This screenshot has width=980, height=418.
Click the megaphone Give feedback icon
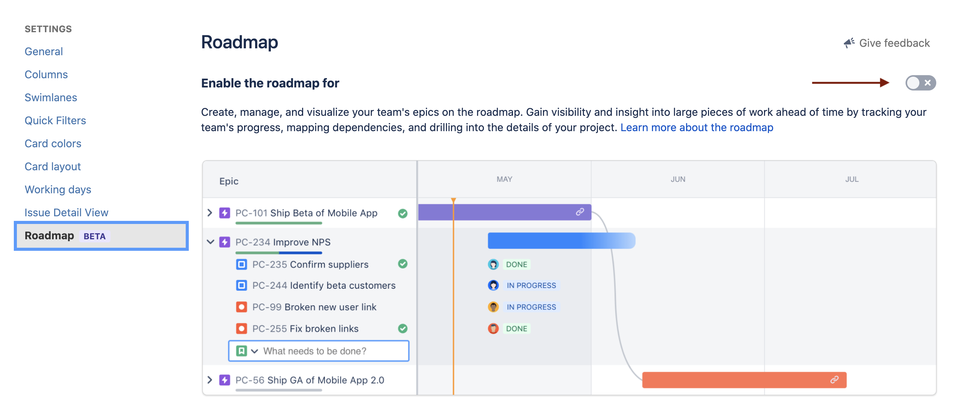tap(849, 43)
